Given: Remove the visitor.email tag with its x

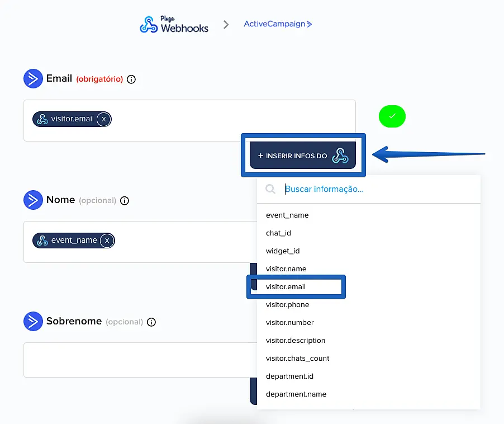Looking at the screenshot, I should (x=103, y=119).
